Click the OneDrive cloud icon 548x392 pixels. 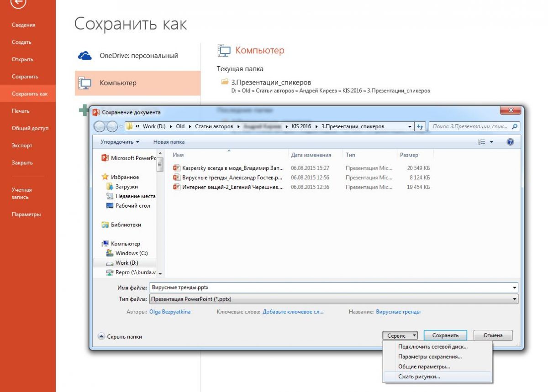[x=85, y=56]
